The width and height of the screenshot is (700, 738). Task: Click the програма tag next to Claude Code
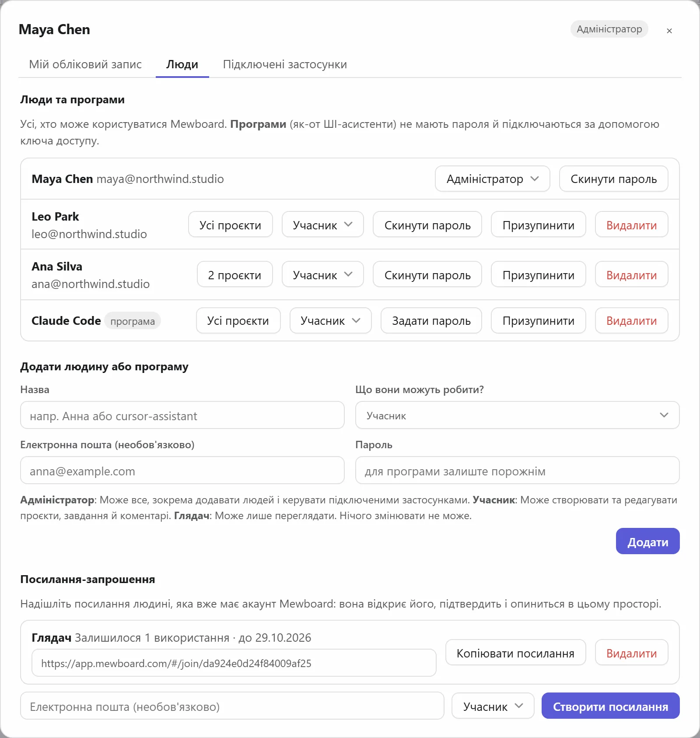pyautogui.click(x=133, y=321)
